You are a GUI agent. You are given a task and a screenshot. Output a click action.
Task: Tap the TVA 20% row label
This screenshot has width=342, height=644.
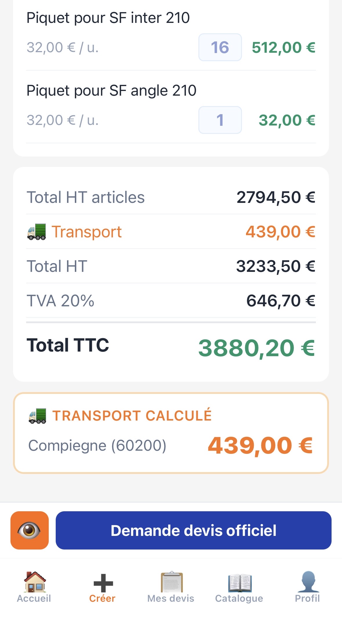pos(60,301)
